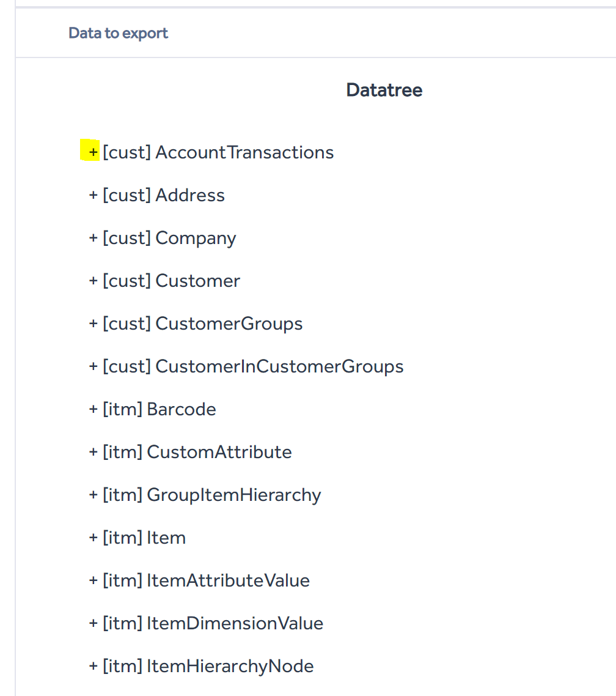Screen dimensions: 616x696
Task: Select the [itm] ItemDimensionValue entry
Action: [213, 624]
